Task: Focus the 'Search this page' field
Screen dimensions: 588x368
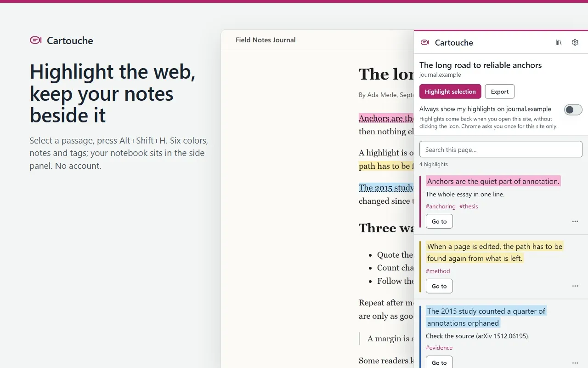Action: (x=501, y=149)
